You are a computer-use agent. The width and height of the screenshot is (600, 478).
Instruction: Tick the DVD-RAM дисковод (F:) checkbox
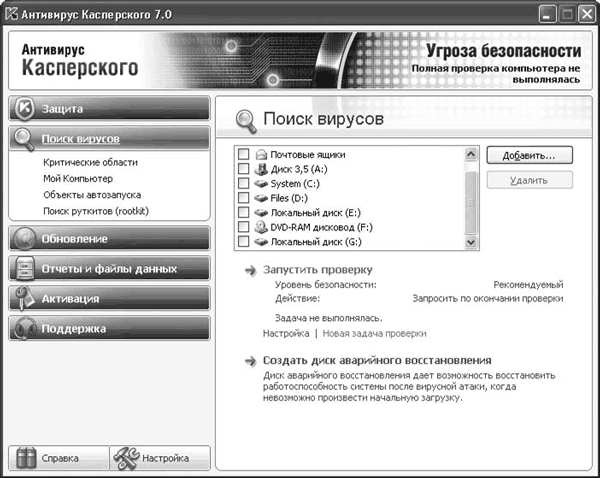pyautogui.click(x=243, y=227)
